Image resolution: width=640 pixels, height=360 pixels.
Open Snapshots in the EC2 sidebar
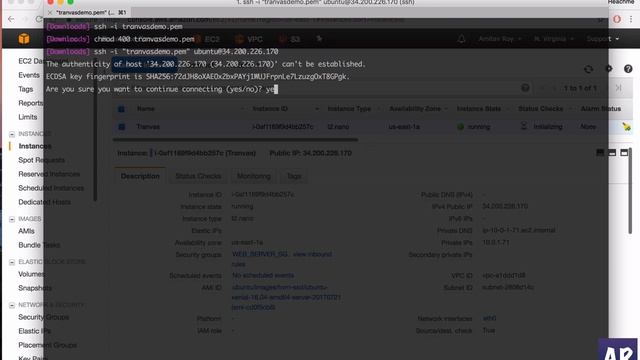tap(35, 288)
